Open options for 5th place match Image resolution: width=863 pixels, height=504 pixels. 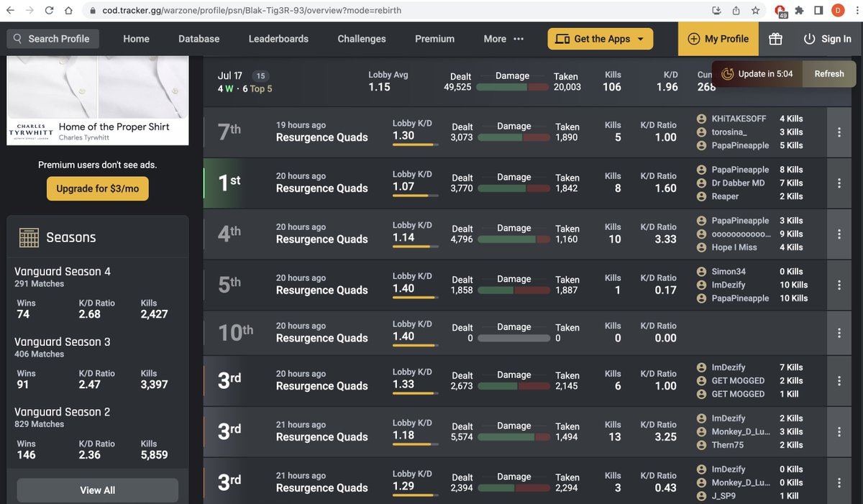(839, 285)
